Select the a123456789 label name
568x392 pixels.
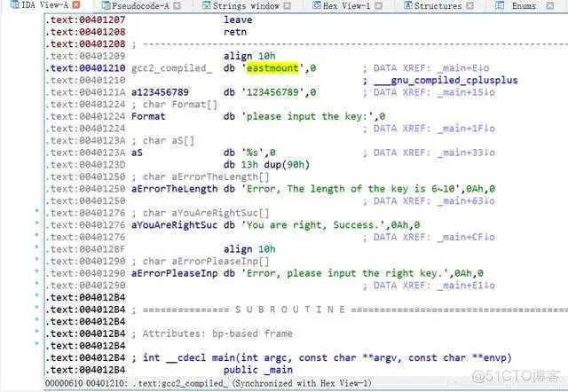(160, 92)
